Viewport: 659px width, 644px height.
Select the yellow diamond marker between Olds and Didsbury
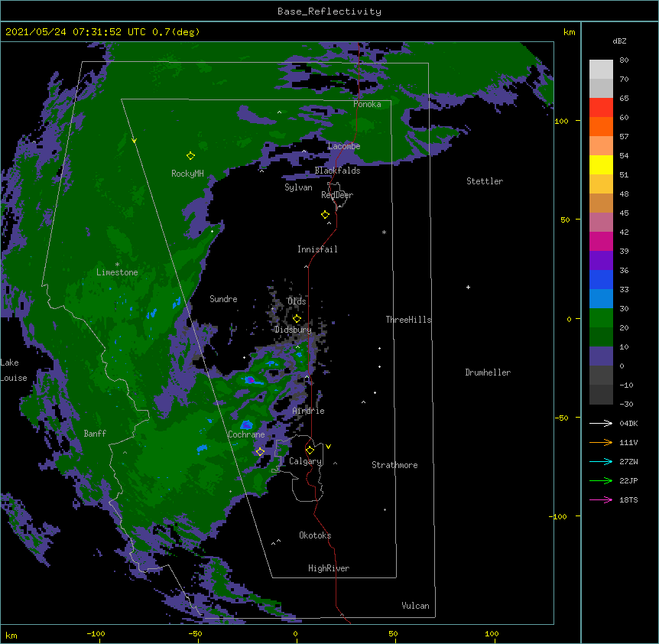point(297,319)
